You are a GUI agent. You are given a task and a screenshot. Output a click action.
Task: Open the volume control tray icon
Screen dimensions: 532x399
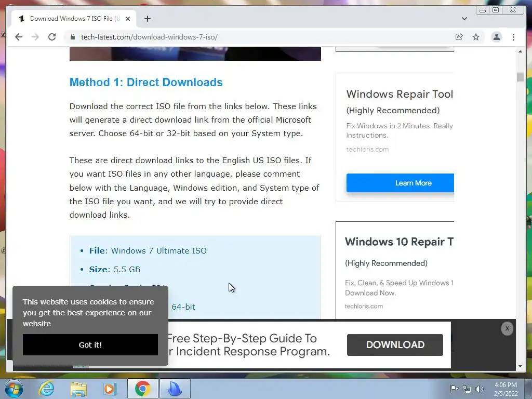[479, 389]
